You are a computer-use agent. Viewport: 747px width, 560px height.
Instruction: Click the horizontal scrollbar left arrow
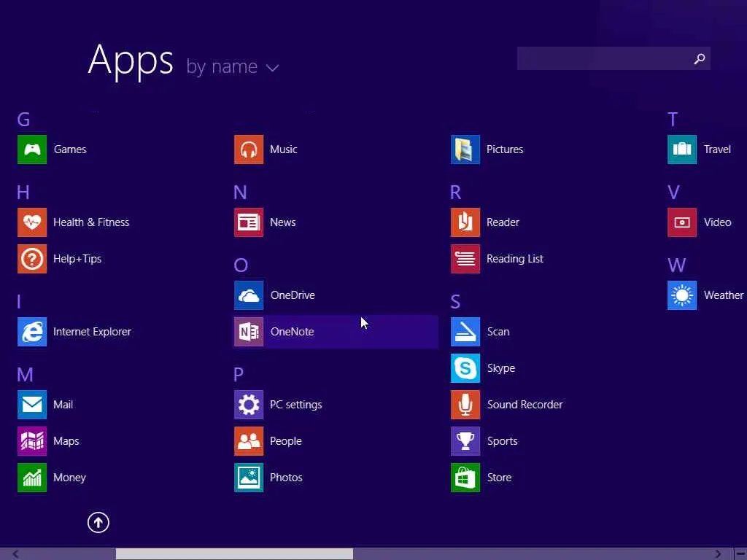tap(16, 554)
